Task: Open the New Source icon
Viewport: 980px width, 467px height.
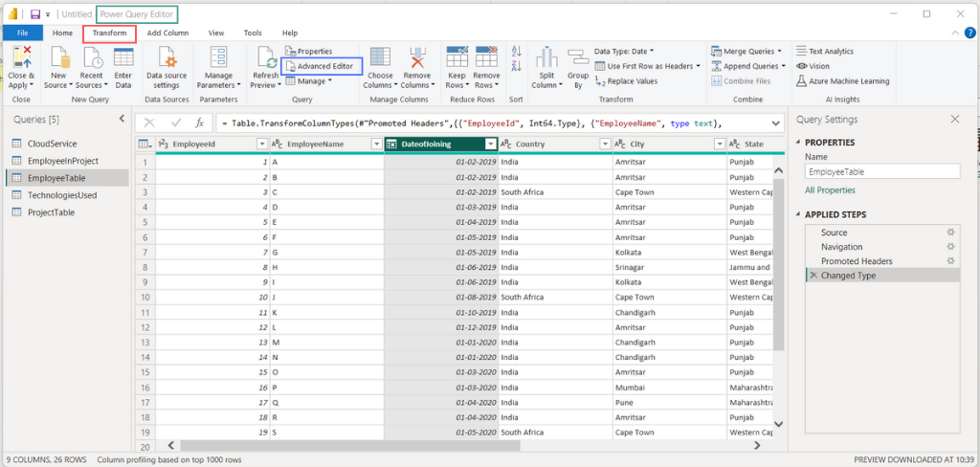Action: (60, 57)
